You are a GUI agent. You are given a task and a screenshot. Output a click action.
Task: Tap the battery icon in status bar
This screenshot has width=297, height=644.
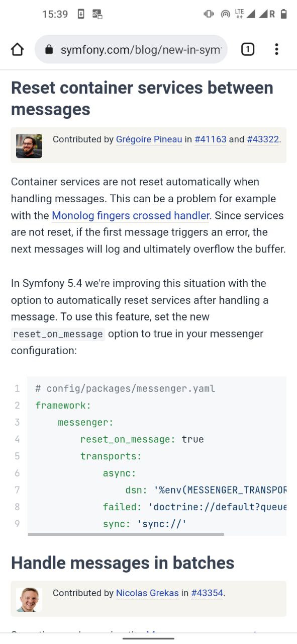tap(284, 14)
